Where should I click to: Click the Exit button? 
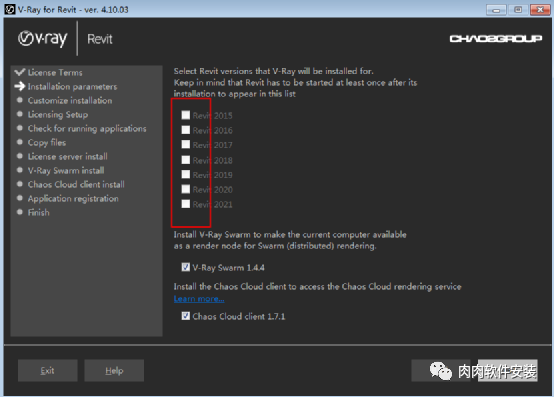tap(48, 371)
